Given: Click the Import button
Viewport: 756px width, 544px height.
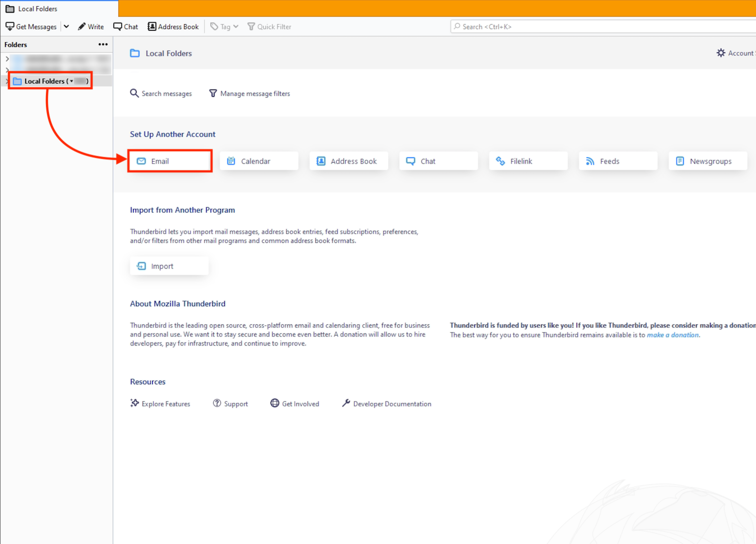Looking at the screenshot, I should pyautogui.click(x=169, y=266).
